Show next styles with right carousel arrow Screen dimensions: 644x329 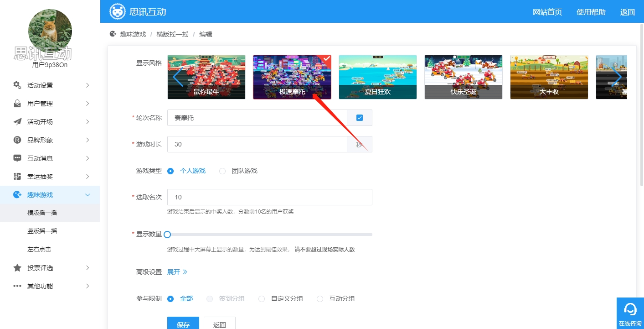point(616,77)
